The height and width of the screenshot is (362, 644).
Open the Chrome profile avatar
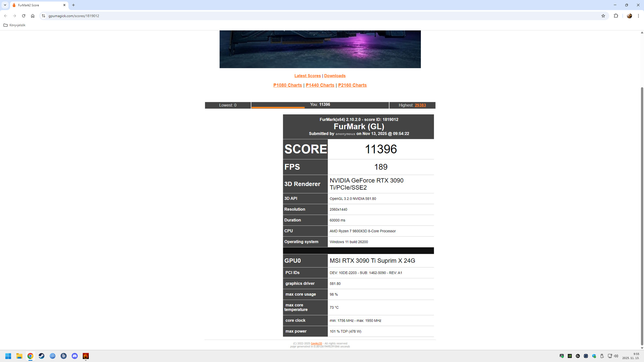click(x=629, y=16)
